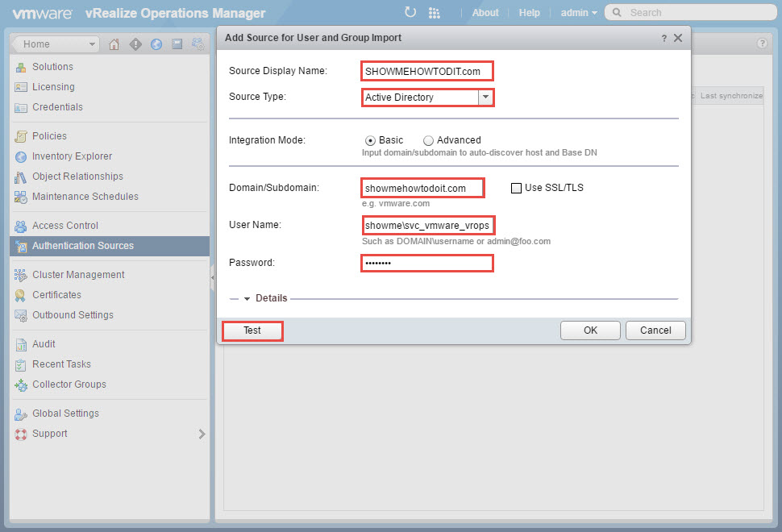Open the grid apps icon in header
The height and width of the screenshot is (532, 782).
[x=435, y=12]
